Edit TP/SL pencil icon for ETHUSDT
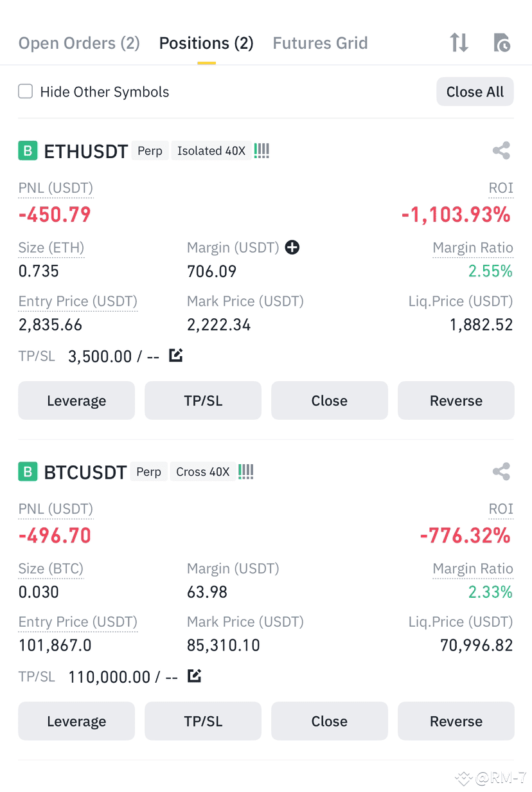This screenshot has width=532, height=792. 176,355
